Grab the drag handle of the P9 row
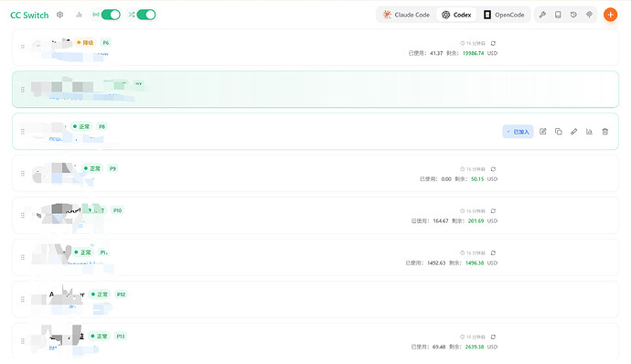Viewport: 631px width, 364px height. [23, 174]
